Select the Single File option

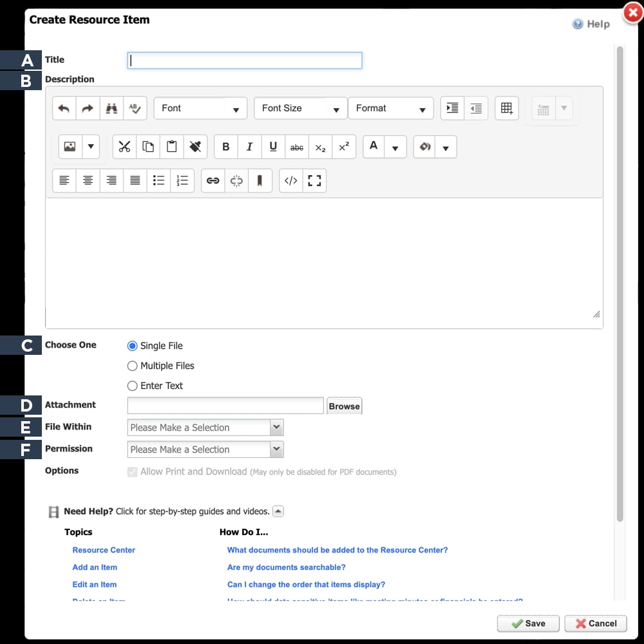132,346
